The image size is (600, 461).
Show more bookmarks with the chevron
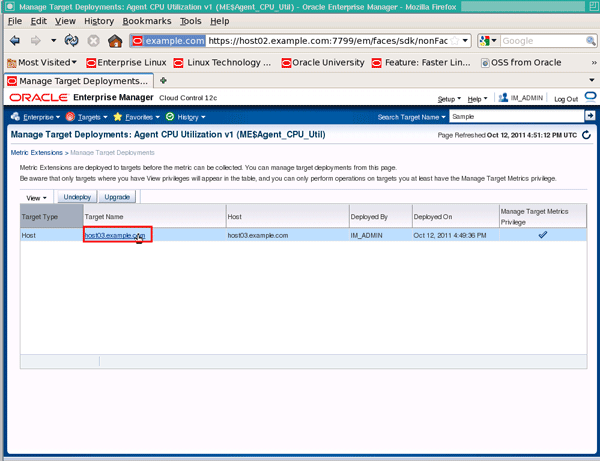tap(593, 62)
